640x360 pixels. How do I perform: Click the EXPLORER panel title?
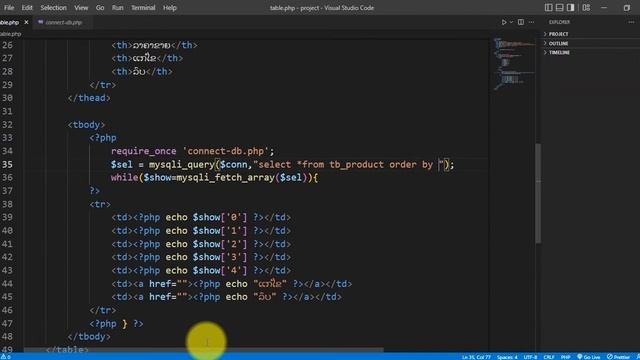click(559, 22)
